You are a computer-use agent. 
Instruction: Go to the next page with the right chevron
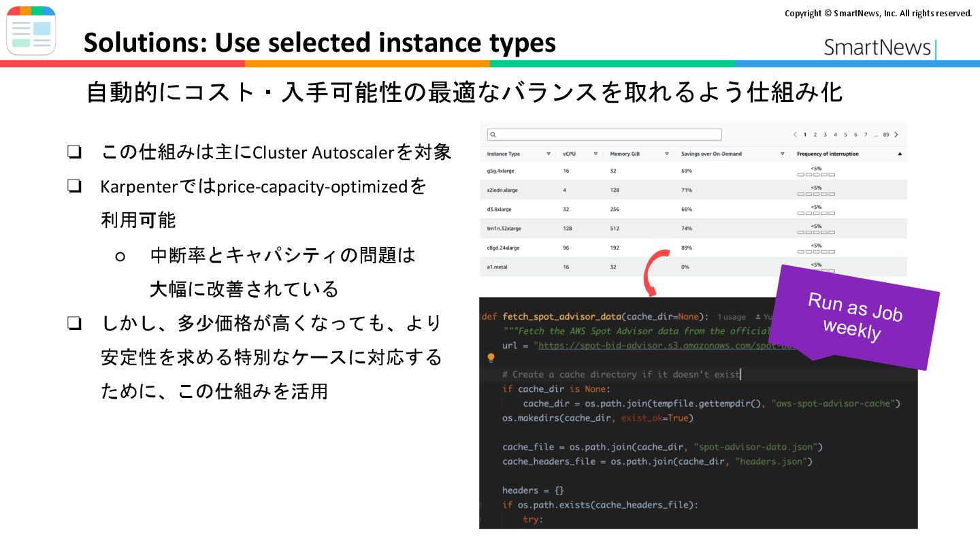(x=896, y=135)
